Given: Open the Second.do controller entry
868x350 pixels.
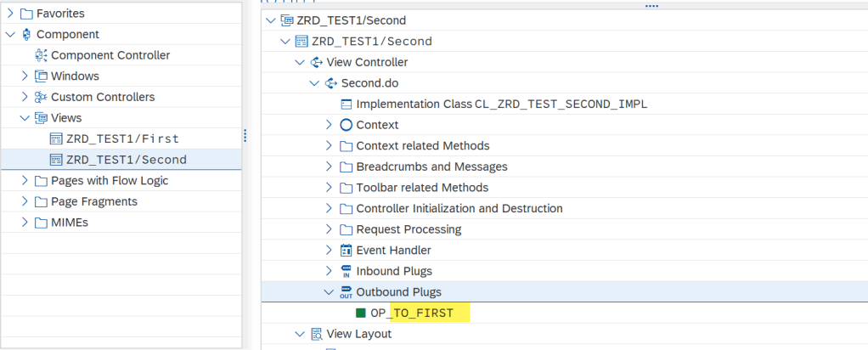Looking at the screenshot, I should point(369,83).
